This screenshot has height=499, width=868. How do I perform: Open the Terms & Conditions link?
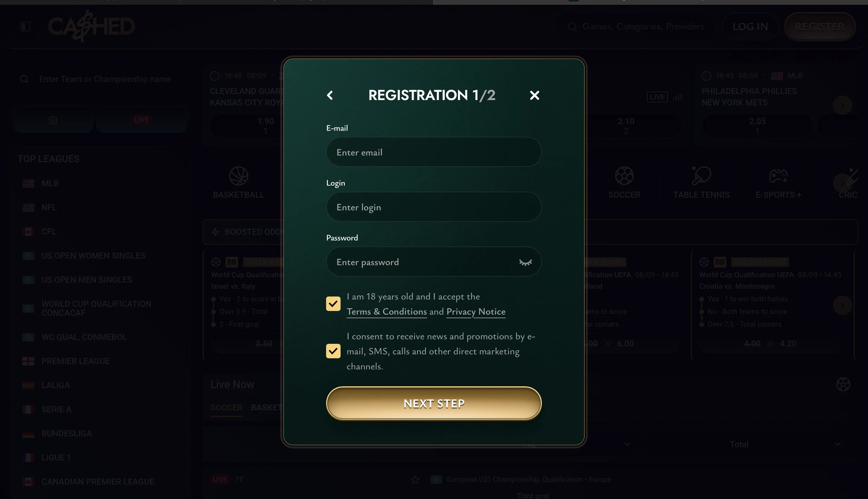pyautogui.click(x=387, y=312)
